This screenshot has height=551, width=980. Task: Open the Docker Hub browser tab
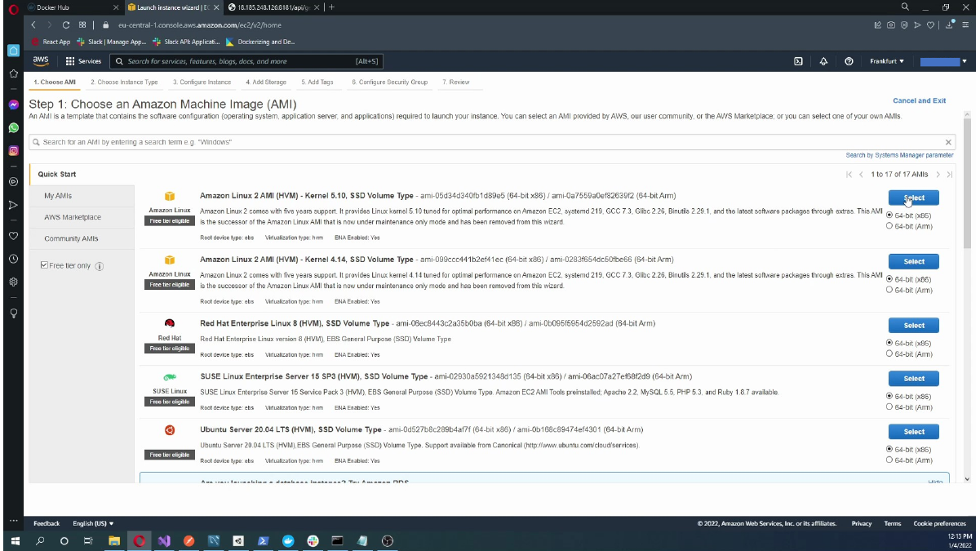pyautogui.click(x=72, y=7)
